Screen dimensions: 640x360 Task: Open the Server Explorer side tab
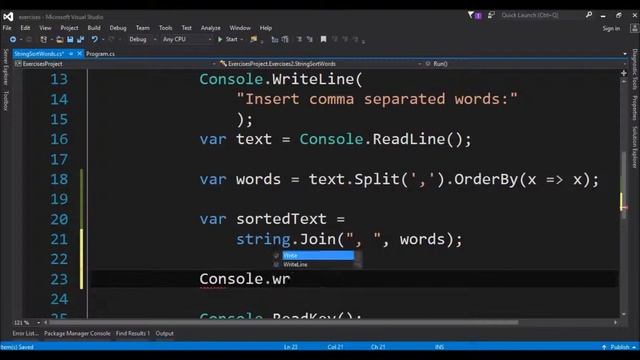coord(6,67)
